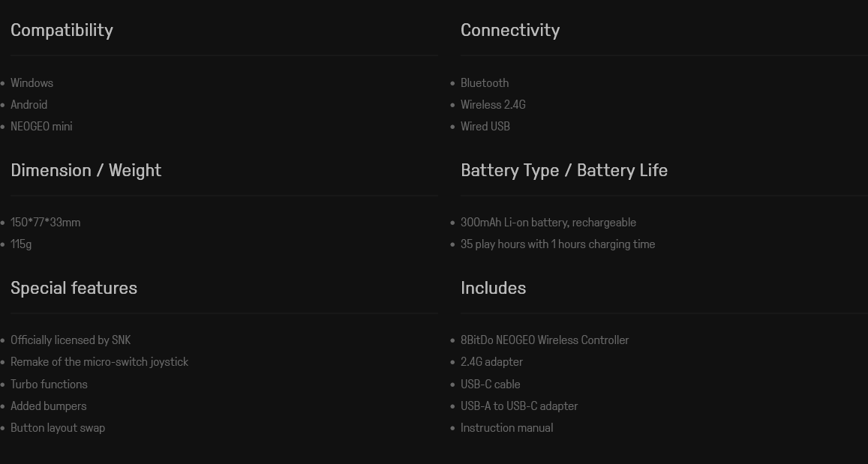Image resolution: width=868 pixels, height=464 pixels.
Task: Click the Bluetooth connectivity item
Action: tap(484, 83)
